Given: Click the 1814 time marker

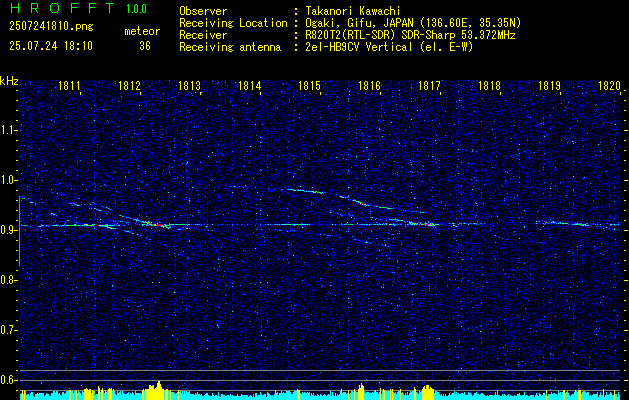Looking at the screenshot, I should pyautogui.click(x=250, y=85).
